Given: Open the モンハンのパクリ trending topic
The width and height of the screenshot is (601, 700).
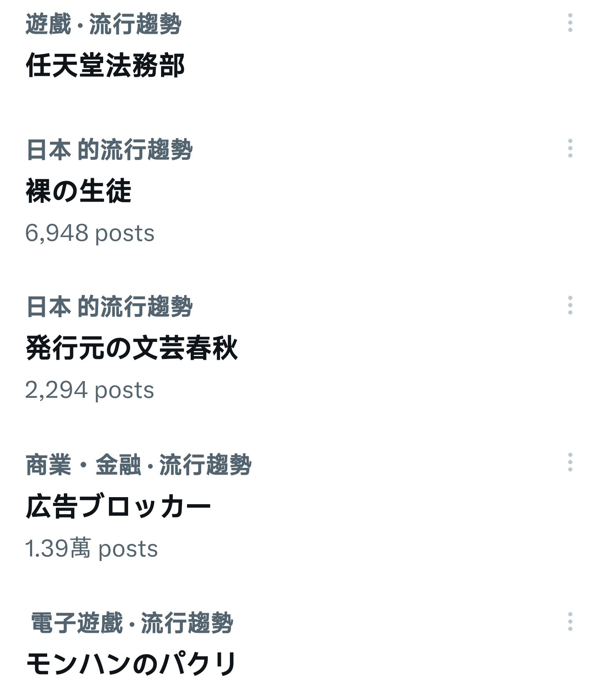Looking at the screenshot, I should pyautogui.click(x=131, y=664).
